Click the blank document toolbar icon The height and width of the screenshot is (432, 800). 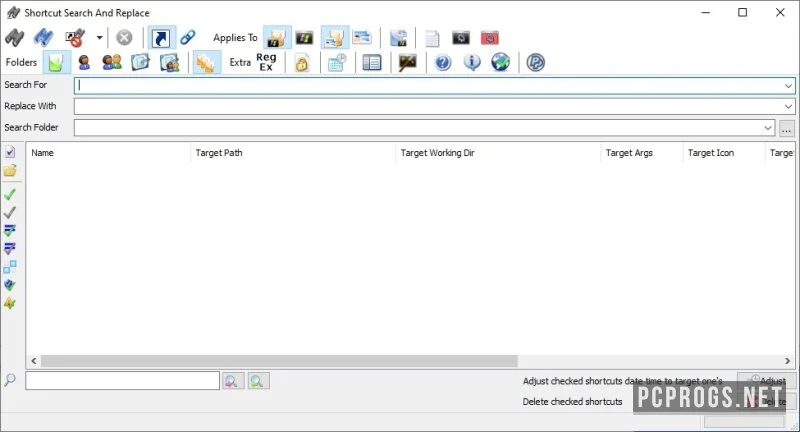coord(432,38)
